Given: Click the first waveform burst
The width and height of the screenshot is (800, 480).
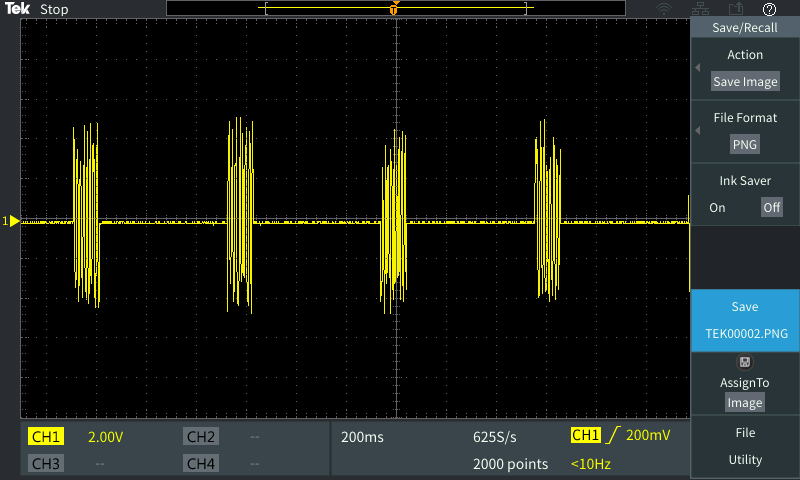Looking at the screenshot, I should pos(86,215).
